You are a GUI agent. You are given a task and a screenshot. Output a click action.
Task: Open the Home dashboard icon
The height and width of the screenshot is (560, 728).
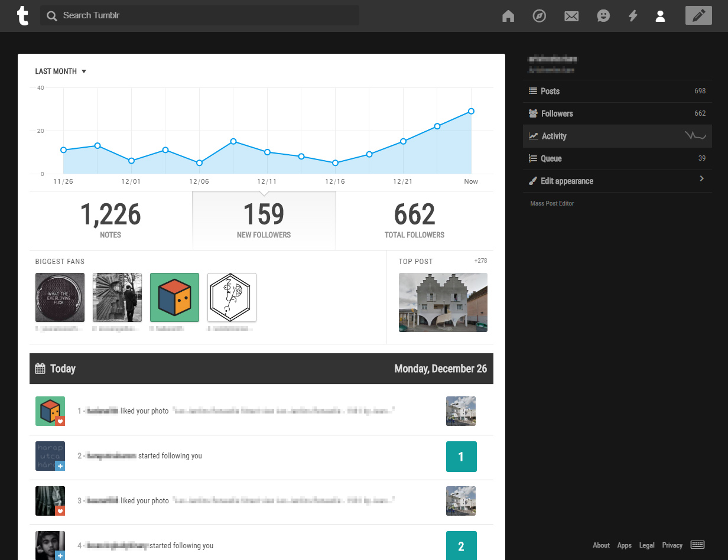pyautogui.click(x=508, y=16)
